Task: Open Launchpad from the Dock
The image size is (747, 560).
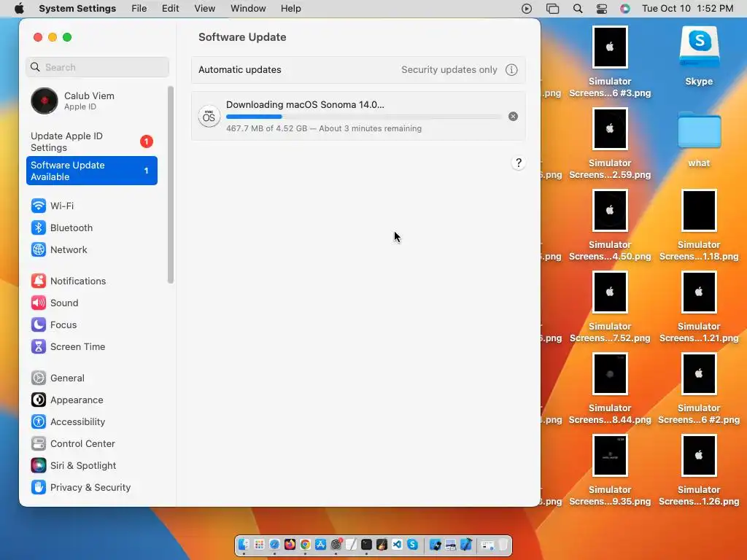Action: point(259,544)
